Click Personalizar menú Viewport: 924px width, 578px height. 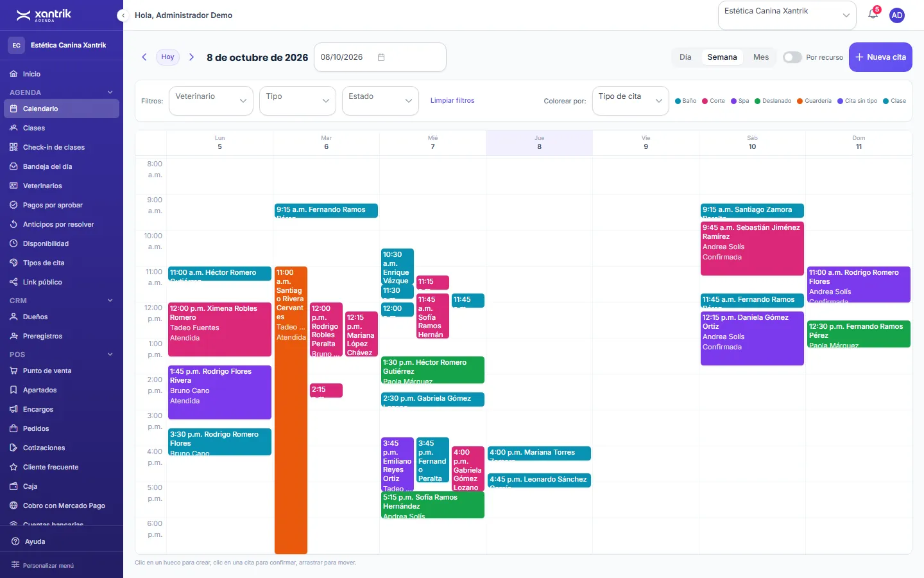pos(42,566)
